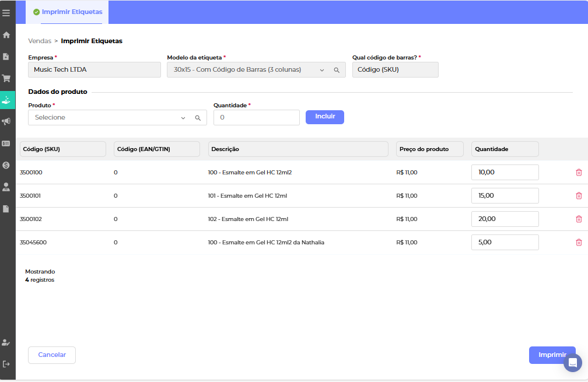Navigate to Vendas in the breadcrumb
The height and width of the screenshot is (382, 588).
40,41
